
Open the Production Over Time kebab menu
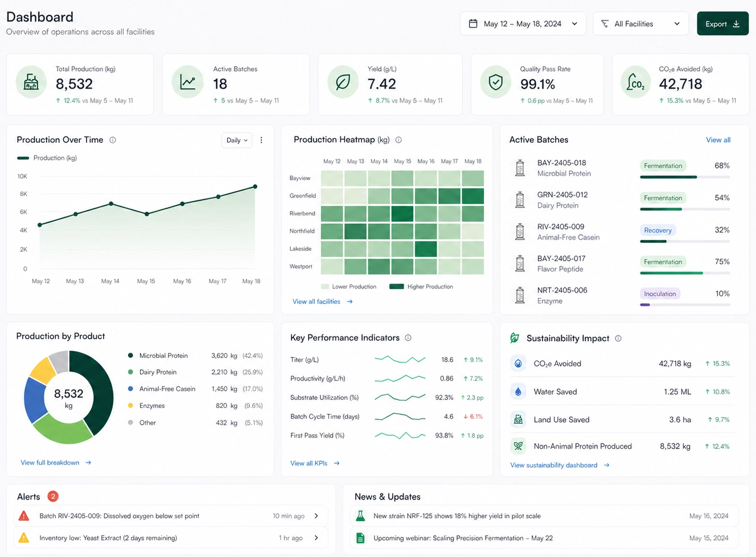tap(261, 140)
